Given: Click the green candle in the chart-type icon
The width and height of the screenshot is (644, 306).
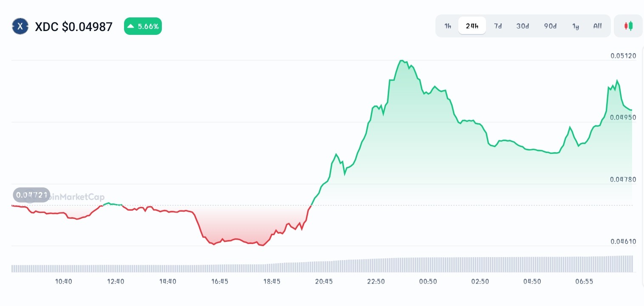Looking at the screenshot, I should point(631,25).
